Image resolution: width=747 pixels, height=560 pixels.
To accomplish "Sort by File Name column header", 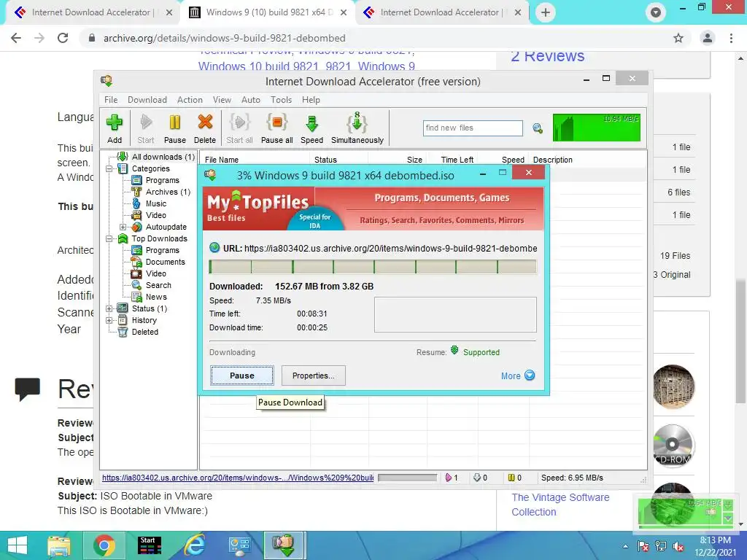I will pyautogui.click(x=222, y=160).
